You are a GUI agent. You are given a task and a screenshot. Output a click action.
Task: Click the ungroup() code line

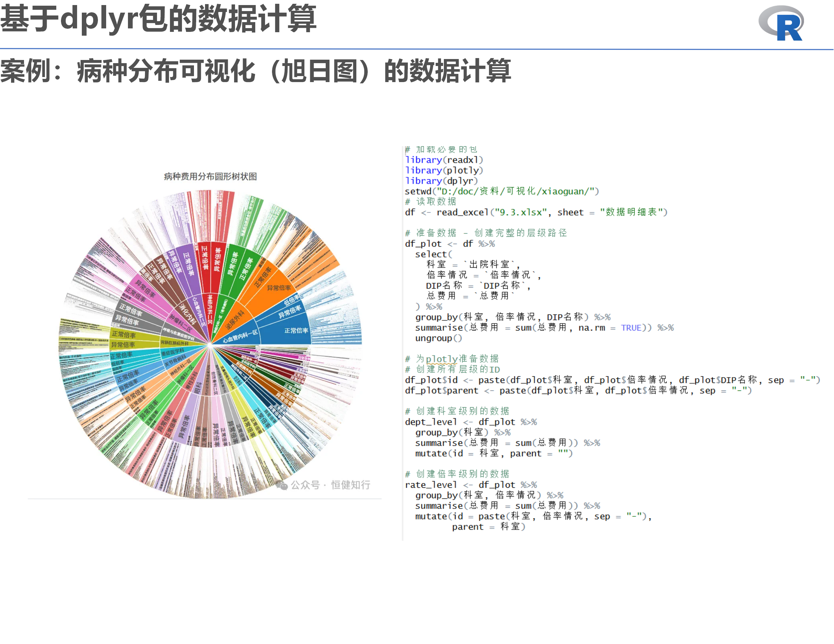[x=439, y=338]
